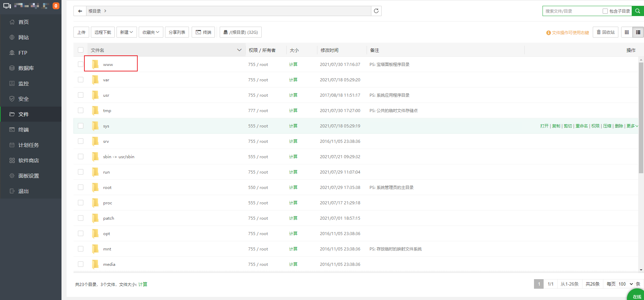
Task: Check the srv row checkbox
Action: [81, 141]
